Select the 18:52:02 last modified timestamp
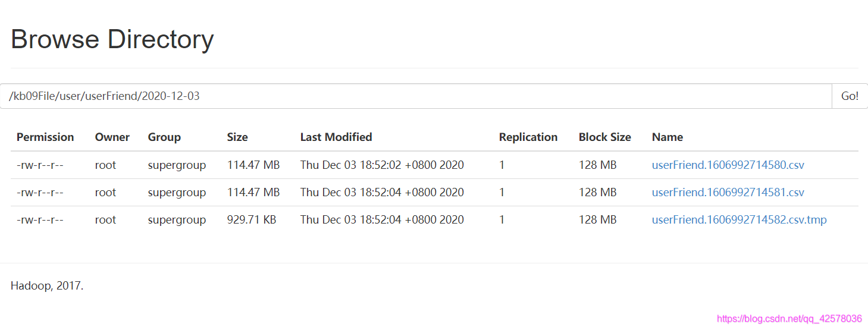Image resolution: width=868 pixels, height=330 pixels. pyautogui.click(x=381, y=165)
